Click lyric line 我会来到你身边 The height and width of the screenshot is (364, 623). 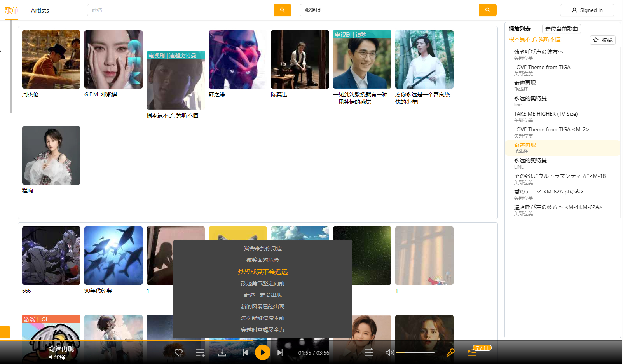(263, 248)
